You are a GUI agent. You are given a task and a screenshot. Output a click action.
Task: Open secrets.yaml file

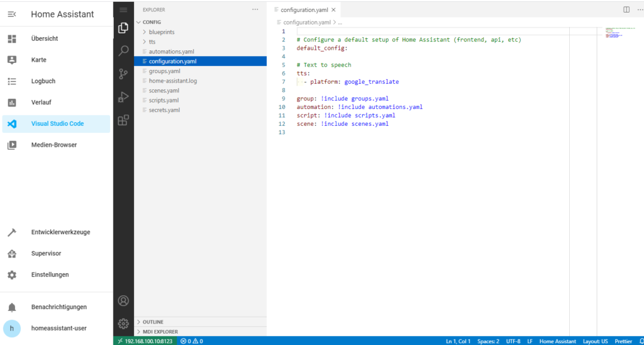(x=200, y=110)
